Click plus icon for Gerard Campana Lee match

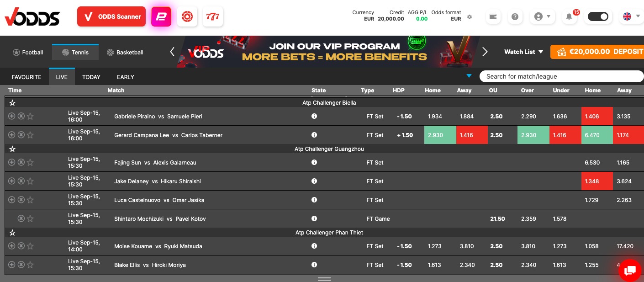click(x=12, y=135)
